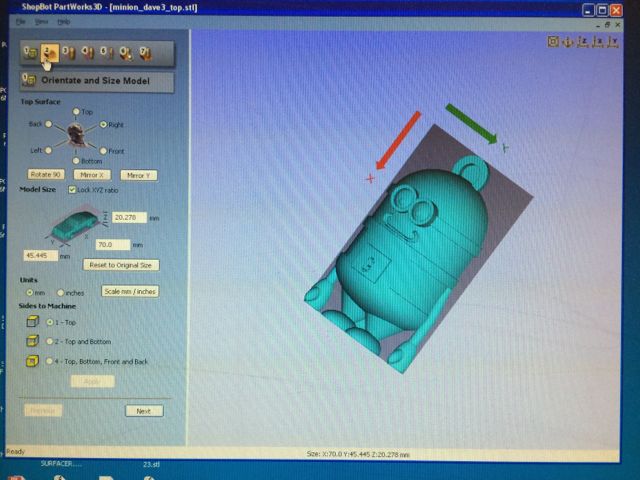Toggle the Lock XYZ ratio checkbox
This screenshot has width=640, height=480.
click(x=72, y=189)
